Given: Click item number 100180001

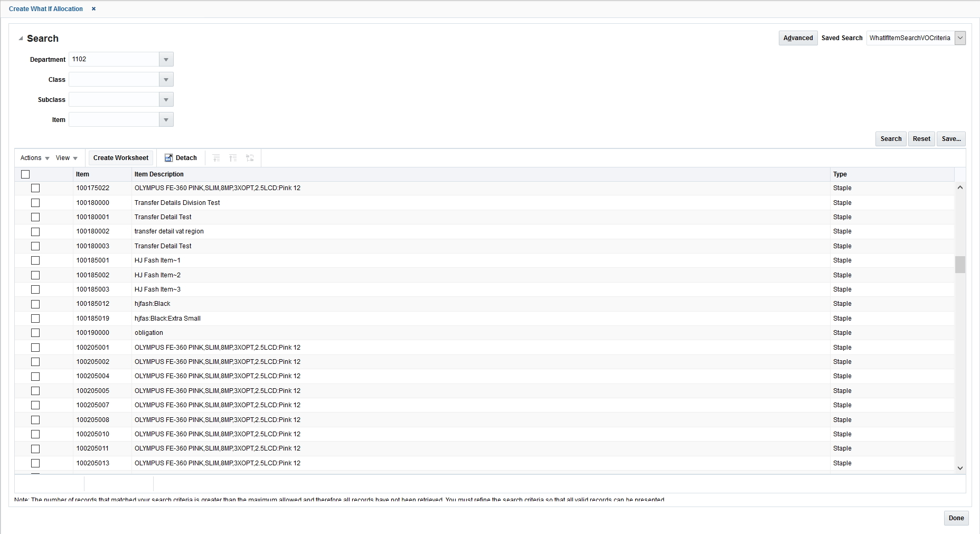Looking at the screenshot, I should [x=92, y=217].
